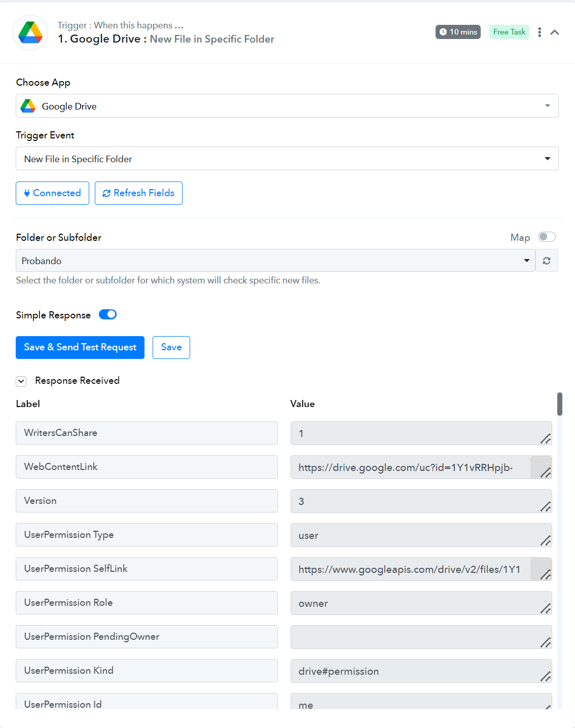Toggle the Map switch for Folder

pos(547,237)
